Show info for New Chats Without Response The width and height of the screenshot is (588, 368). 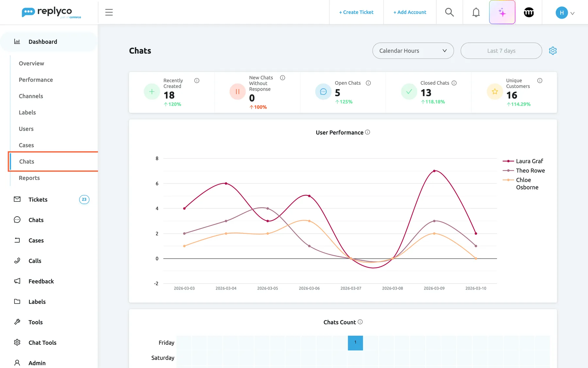pos(283,78)
